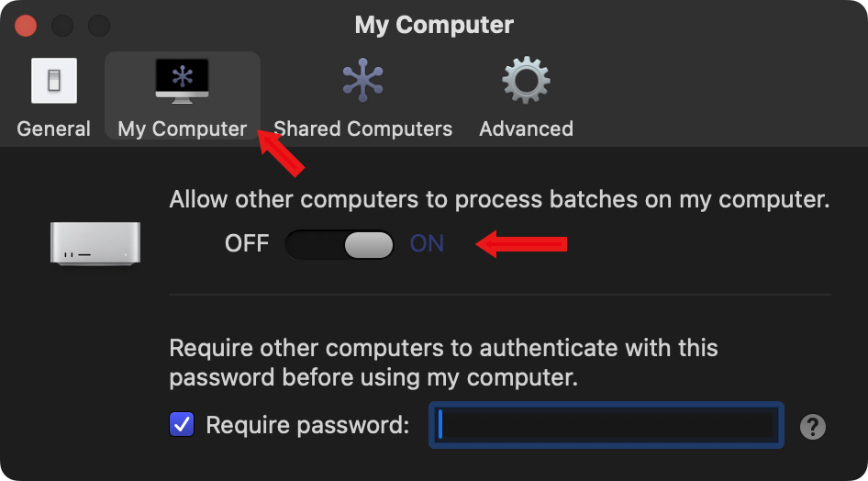Uncheck the Require password checkbox
The width and height of the screenshot is (868, 481).
(182, 425)
